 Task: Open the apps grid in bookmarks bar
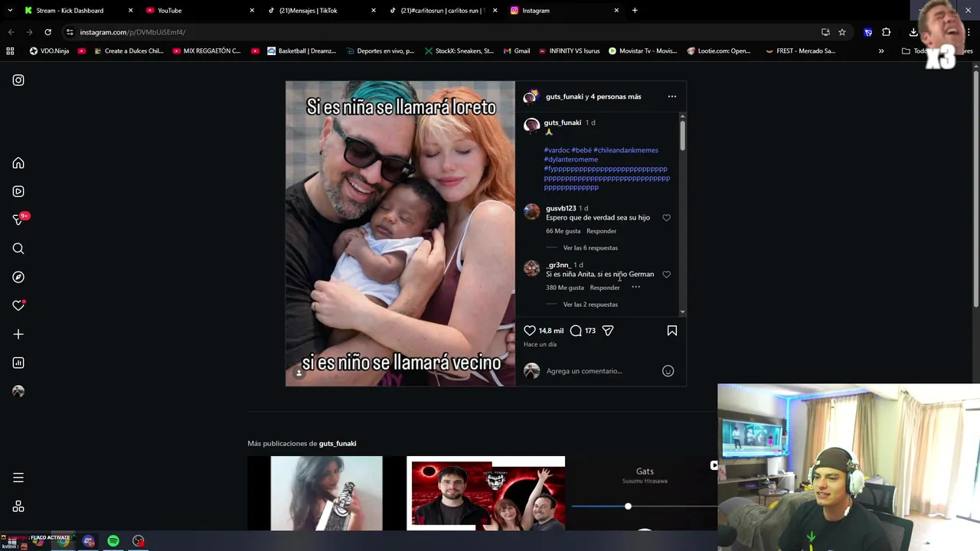[10, 51]
